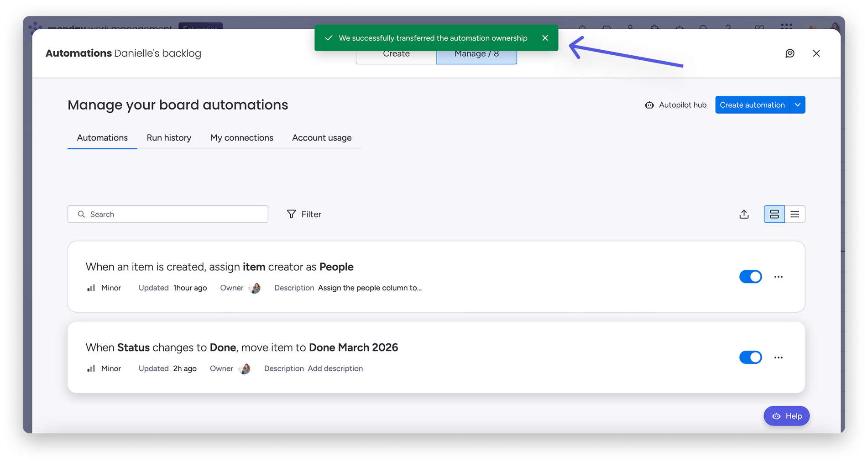Click into the Search automations field
868x463 pixels.
click(x=173, y=214)
